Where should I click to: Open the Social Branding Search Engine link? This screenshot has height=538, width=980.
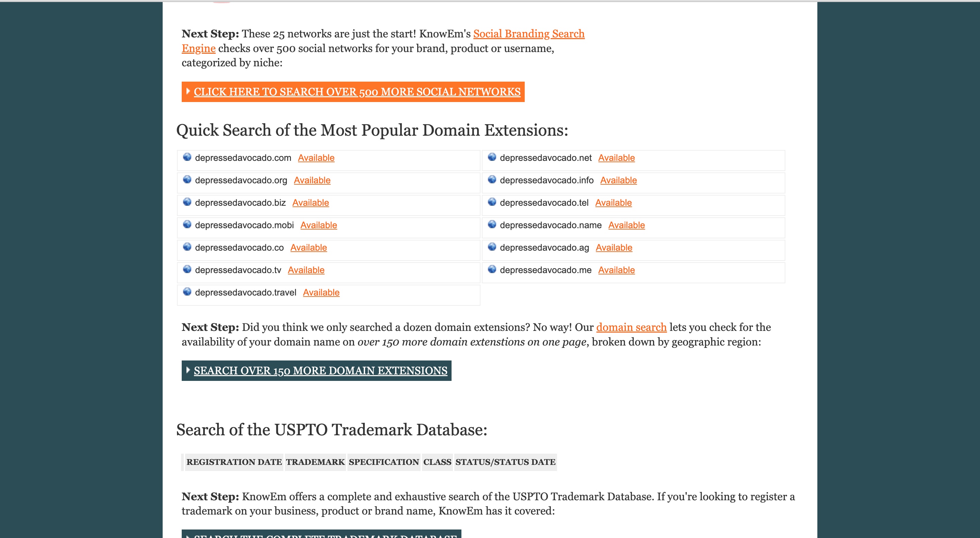(x=528, y=34)
